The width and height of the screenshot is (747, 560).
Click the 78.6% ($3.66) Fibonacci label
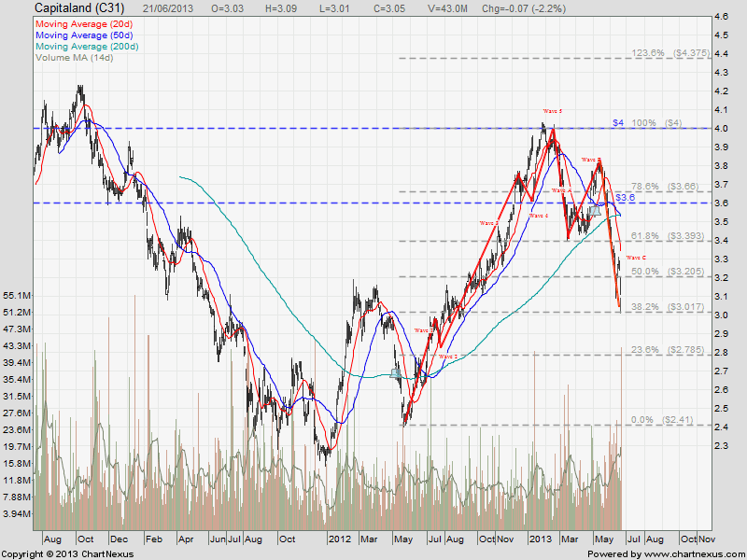click(x=665, y=186)
